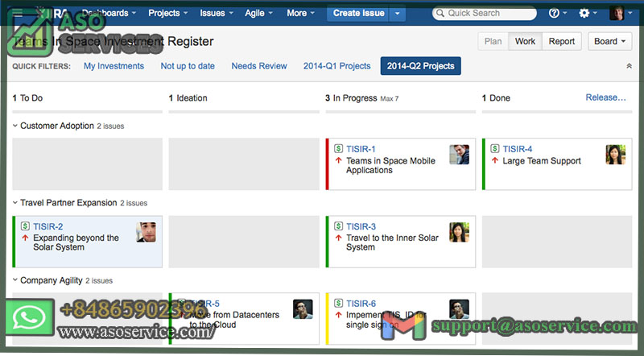The width and height of the screenshot is (644, 356).
Task: Open the Board dropdown
Action: click(x=609, y=42)
